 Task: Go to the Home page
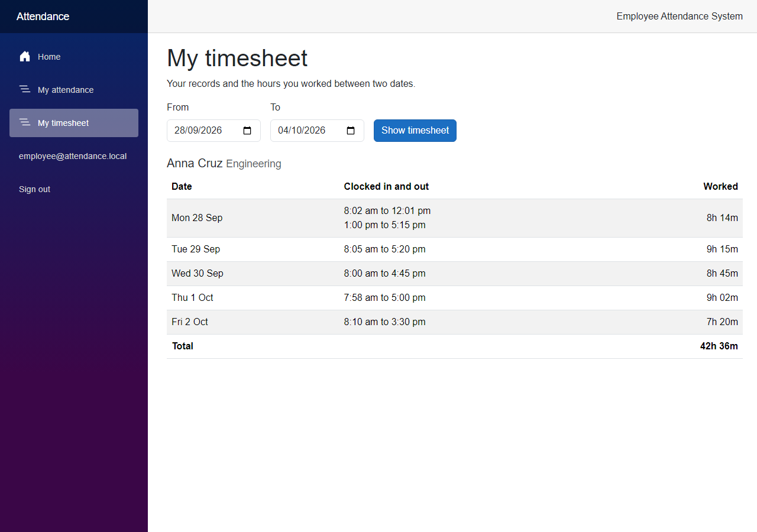click(x=74, y=57)
